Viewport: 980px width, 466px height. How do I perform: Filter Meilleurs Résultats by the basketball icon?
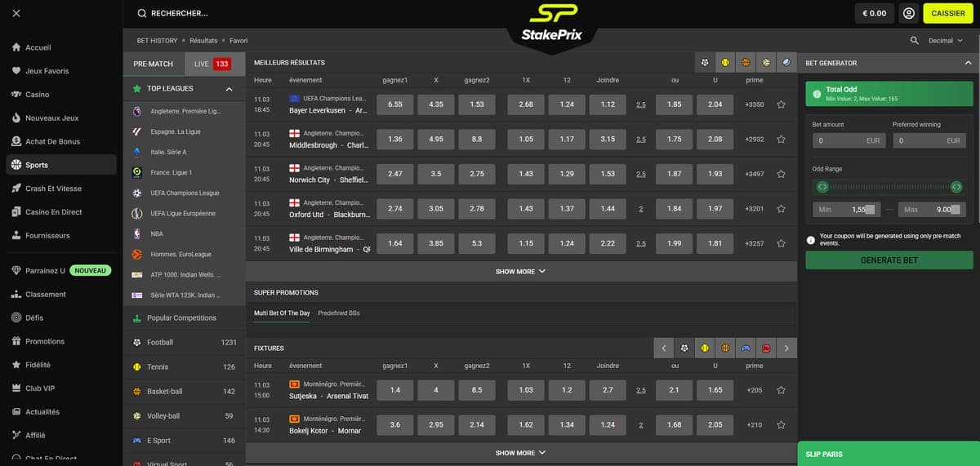tap(746, 62)
